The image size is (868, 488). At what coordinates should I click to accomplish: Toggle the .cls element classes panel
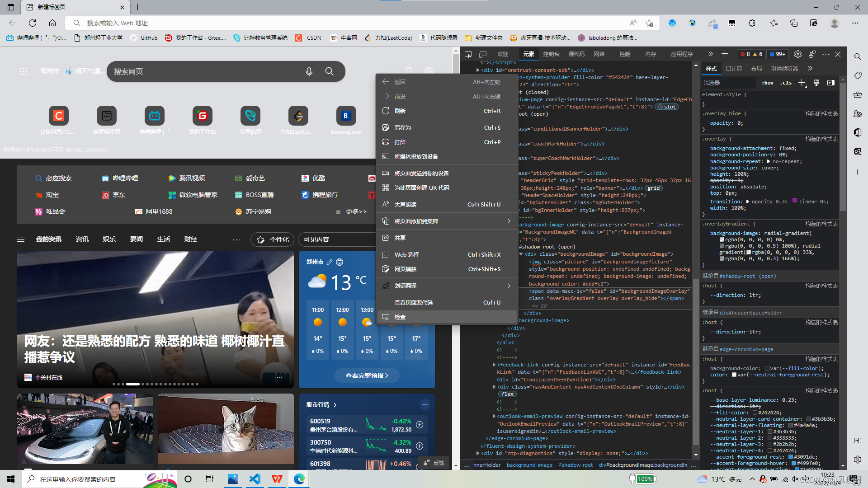[786, 83]
